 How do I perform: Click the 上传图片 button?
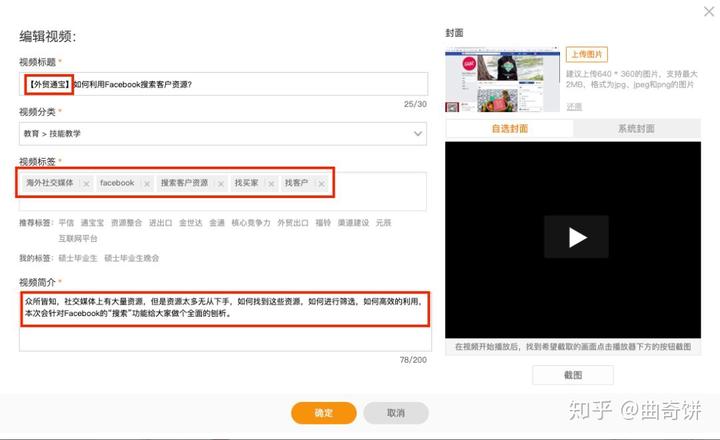click(x=586, y=54)
